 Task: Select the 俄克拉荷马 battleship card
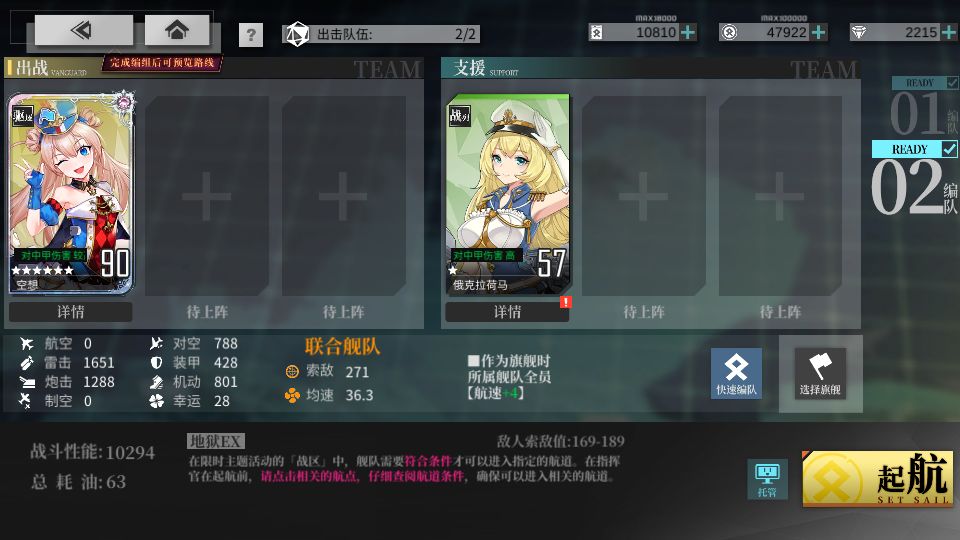(508, 195)
